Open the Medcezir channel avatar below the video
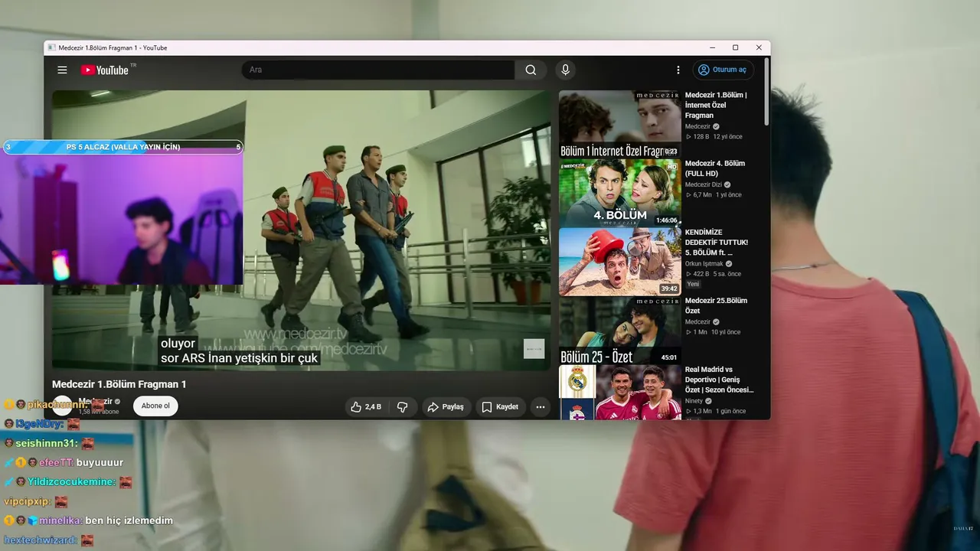980x551 pixels. [63, 406]
